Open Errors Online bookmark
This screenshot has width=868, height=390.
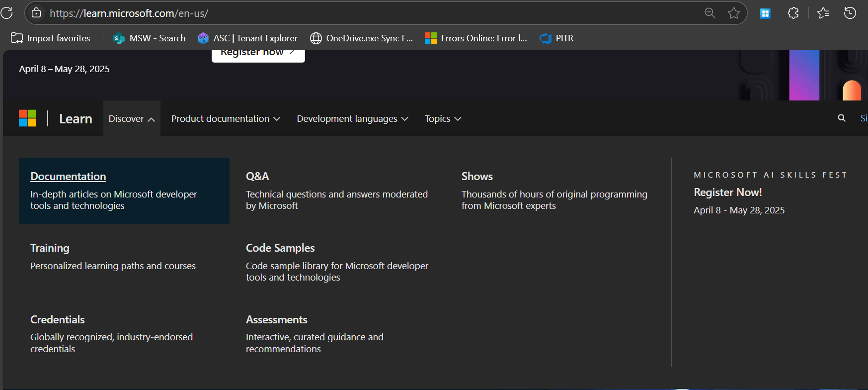(x=476, y=38)
